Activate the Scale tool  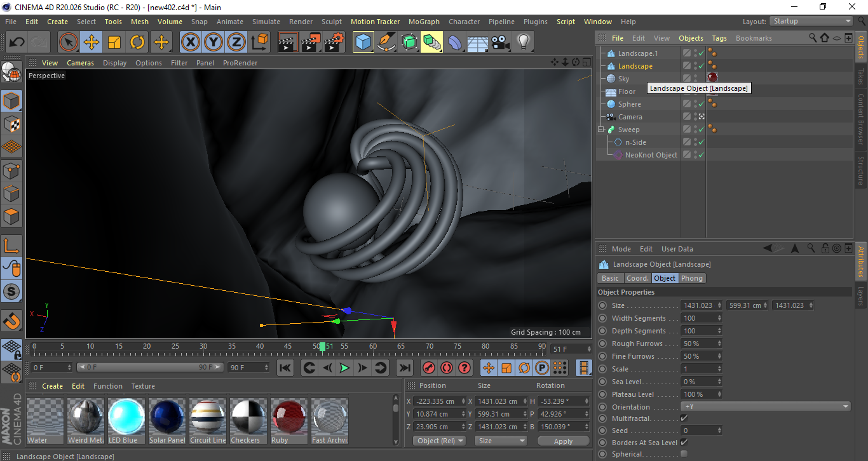point(114,43)
